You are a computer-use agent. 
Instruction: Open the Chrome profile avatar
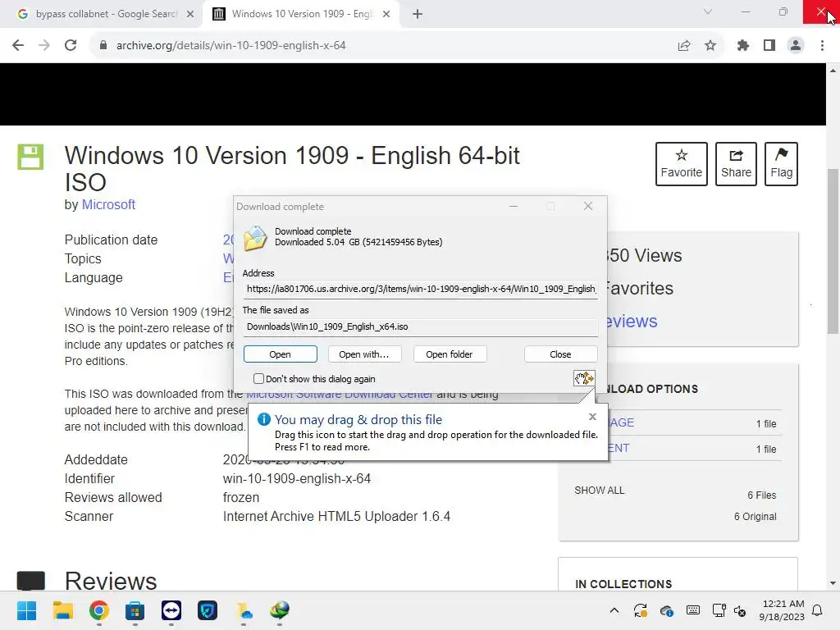point(796,46)
